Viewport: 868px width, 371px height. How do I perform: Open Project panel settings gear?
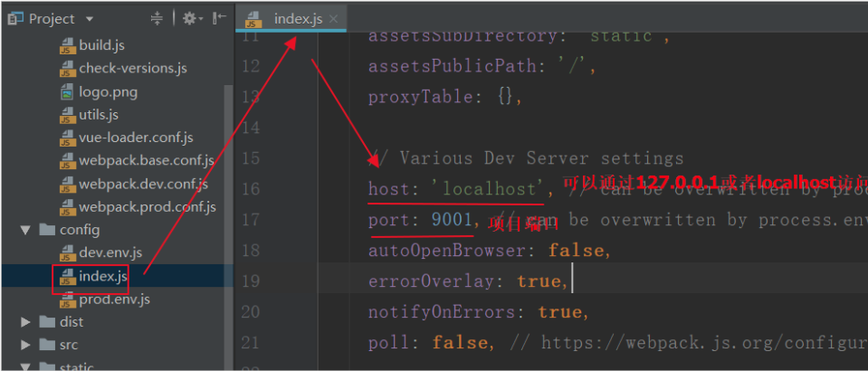click(192, 19)
